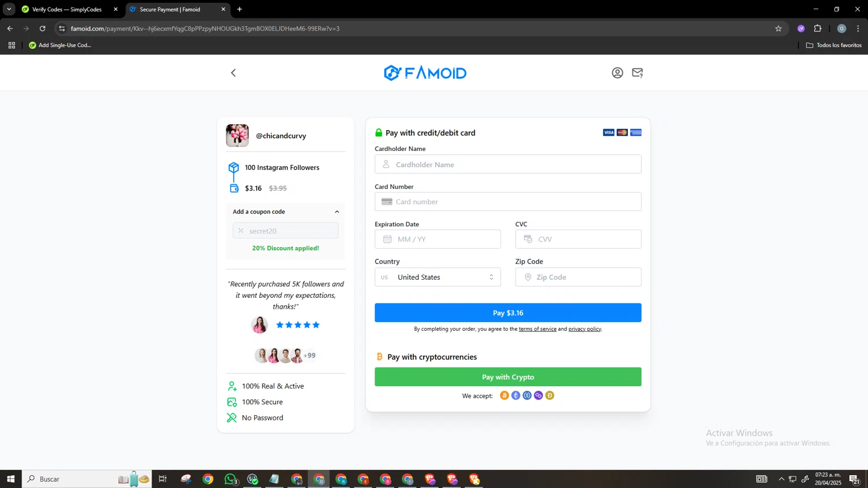Click the Bitcoin icon
The width and height of the screenshot is (868, 488).
click(x=505, y=395)
